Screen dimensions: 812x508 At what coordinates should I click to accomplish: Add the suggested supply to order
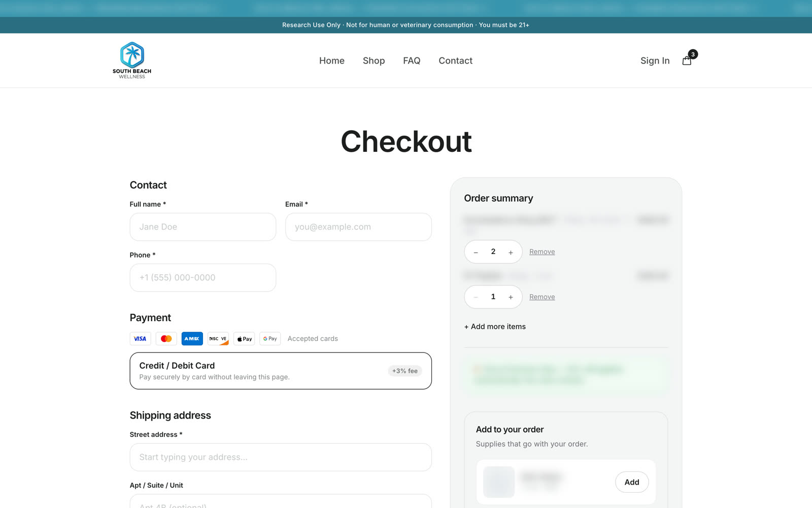[632, 482]
